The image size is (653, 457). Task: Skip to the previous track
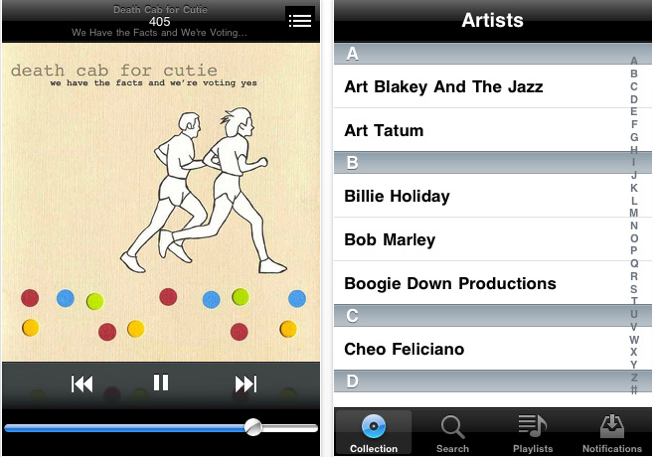(x=82, y=384)
